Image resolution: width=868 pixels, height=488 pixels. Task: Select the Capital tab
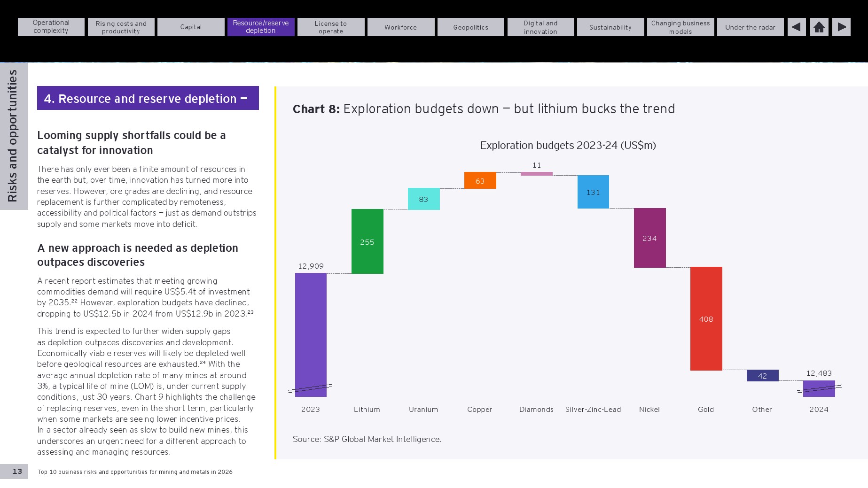[191, 27]
